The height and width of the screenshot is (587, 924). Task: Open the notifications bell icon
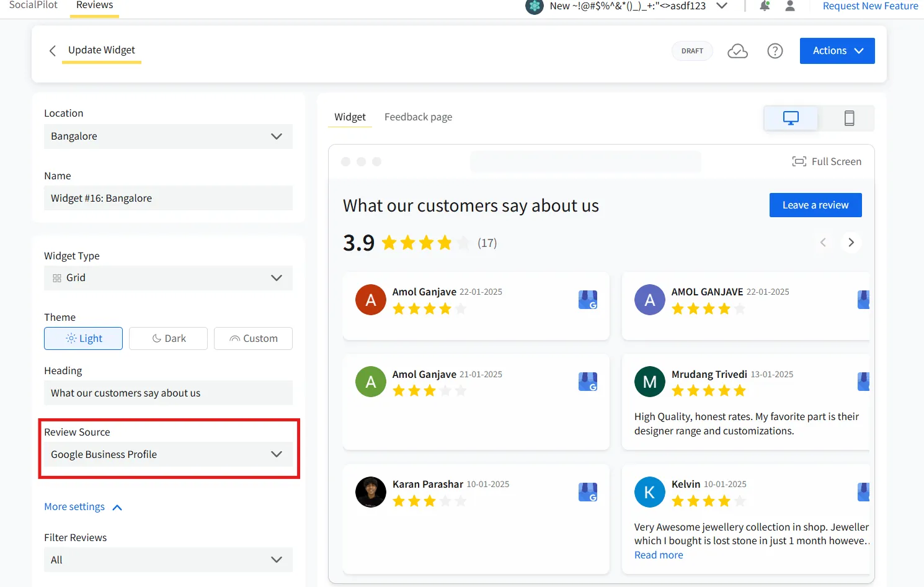point(764,6)
